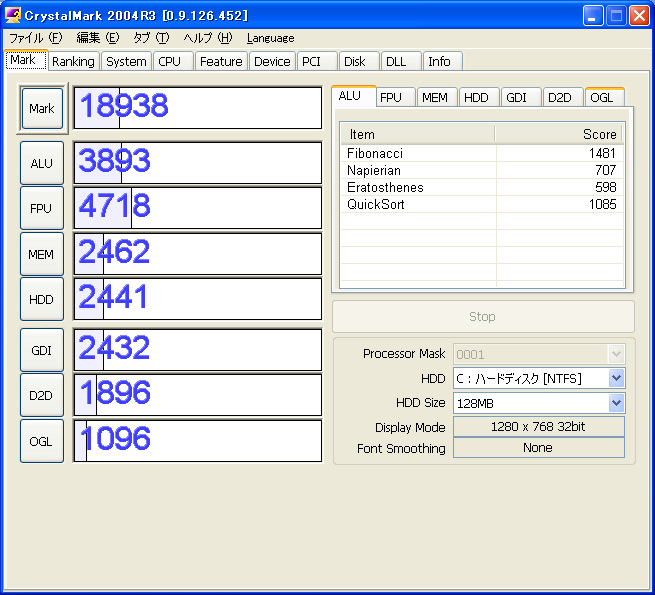Open the ヘルプ (H) menu
This screenshot has width=655, height=595.
[x=208, y=38]
